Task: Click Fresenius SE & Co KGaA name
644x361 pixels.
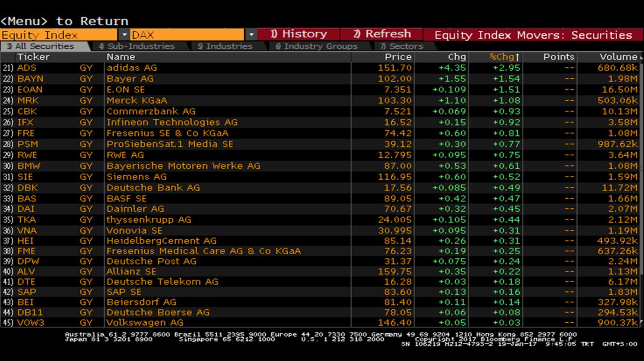Action: click(168, 133)
